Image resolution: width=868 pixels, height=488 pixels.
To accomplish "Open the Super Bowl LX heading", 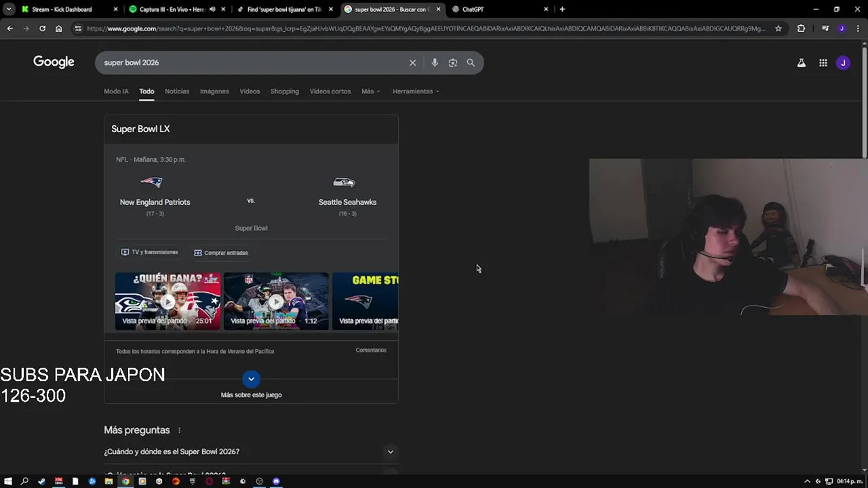I will click(x=140, y=129).
